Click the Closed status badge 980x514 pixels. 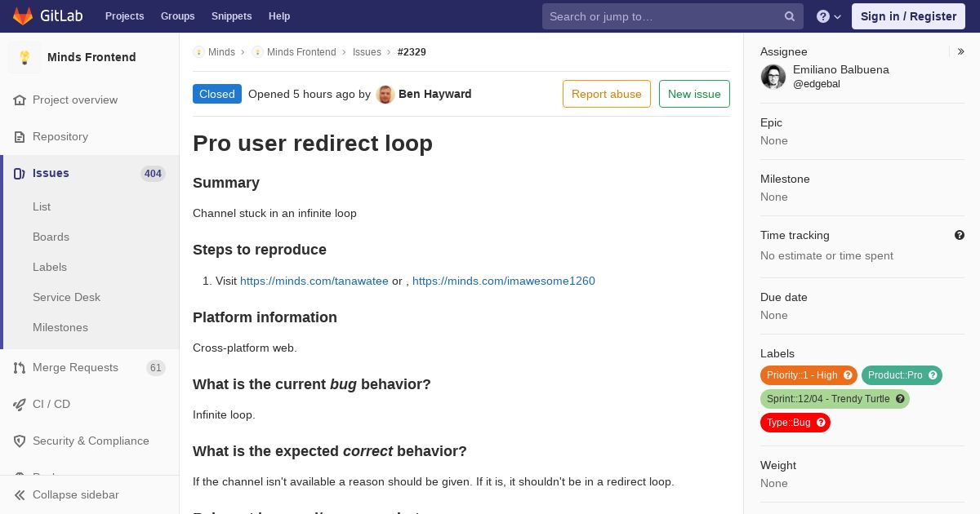[217, 94]
